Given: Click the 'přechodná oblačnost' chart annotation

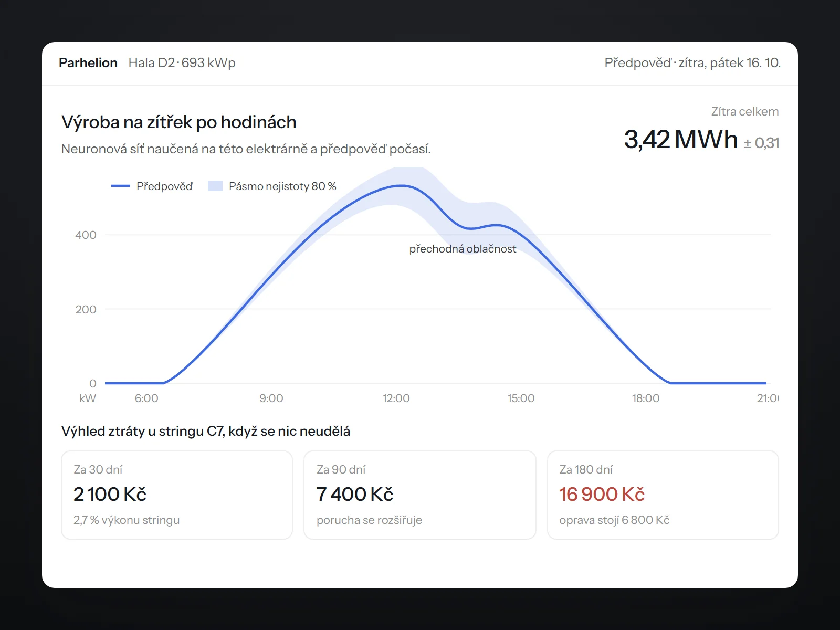Looking at the screenshot, I should point(463,249).
